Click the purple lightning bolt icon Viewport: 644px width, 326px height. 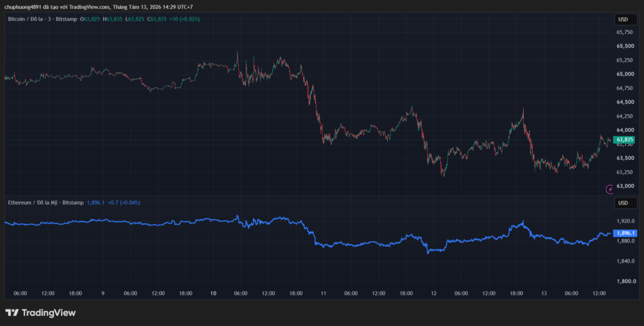(610, 189)
